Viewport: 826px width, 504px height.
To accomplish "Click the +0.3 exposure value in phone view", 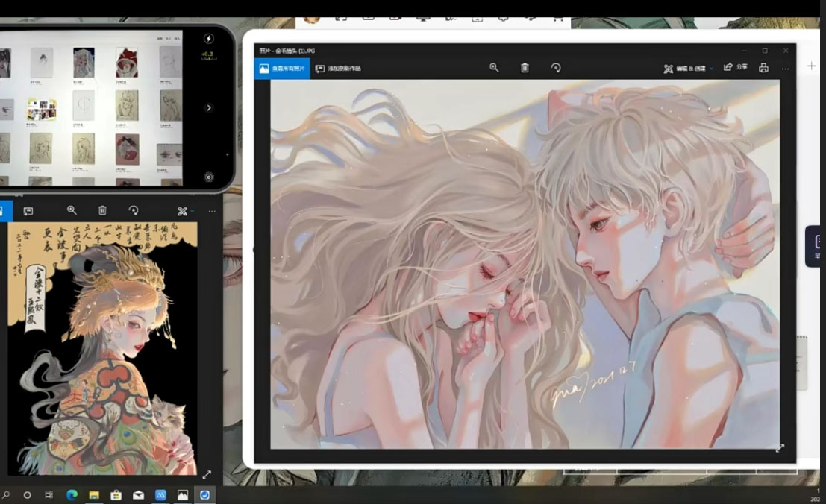I will (207, 54).
